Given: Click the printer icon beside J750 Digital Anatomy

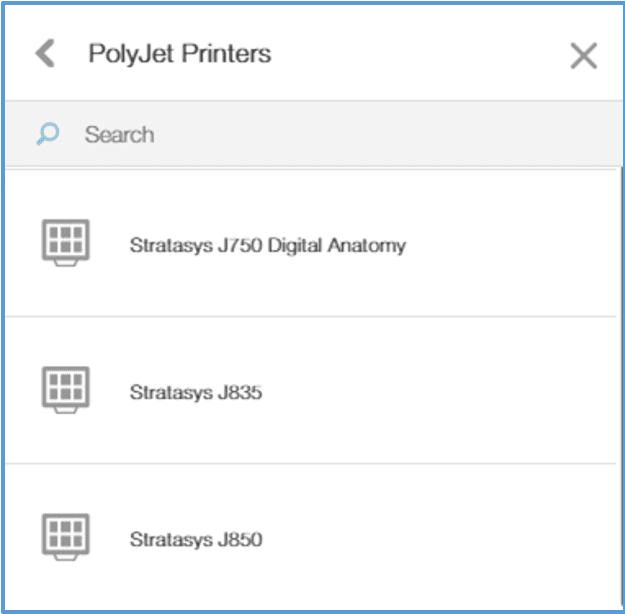Looking at the screenshot, I should coord(66,243).
